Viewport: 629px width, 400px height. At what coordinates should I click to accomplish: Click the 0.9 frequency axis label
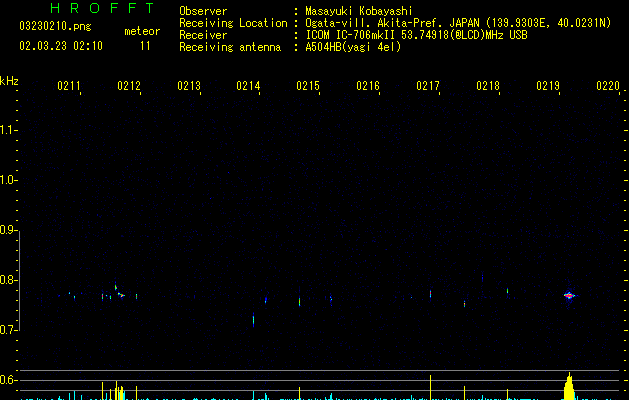[x=8, y=230]
